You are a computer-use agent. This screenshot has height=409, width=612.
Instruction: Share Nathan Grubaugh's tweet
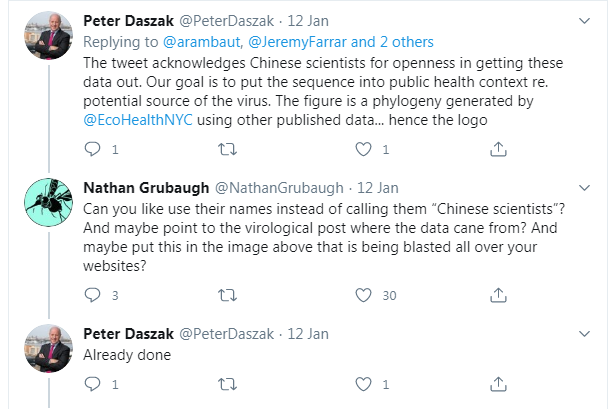[x=498, y=295]
